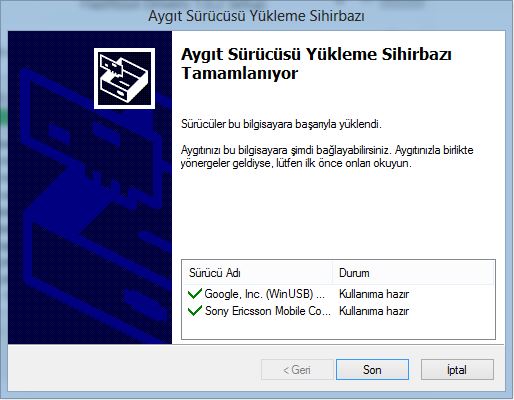Viewport: 514px width, 400px height.
Task: Click the column divider between Sürücü Adı and Durum
Action: coord(333,273)
